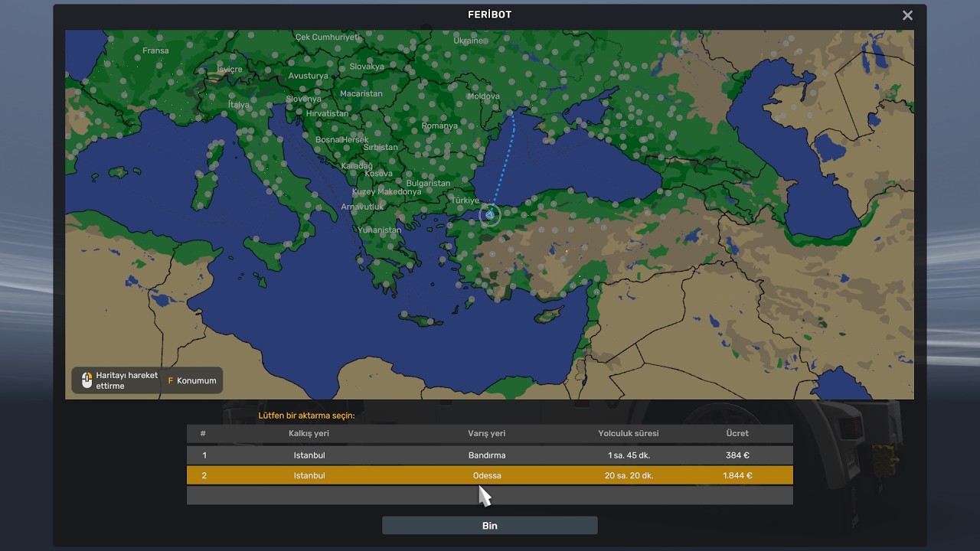Click the Slovenya label on the map
The image size is (980, 551).
pyautogui.click(x=304, y=99)
